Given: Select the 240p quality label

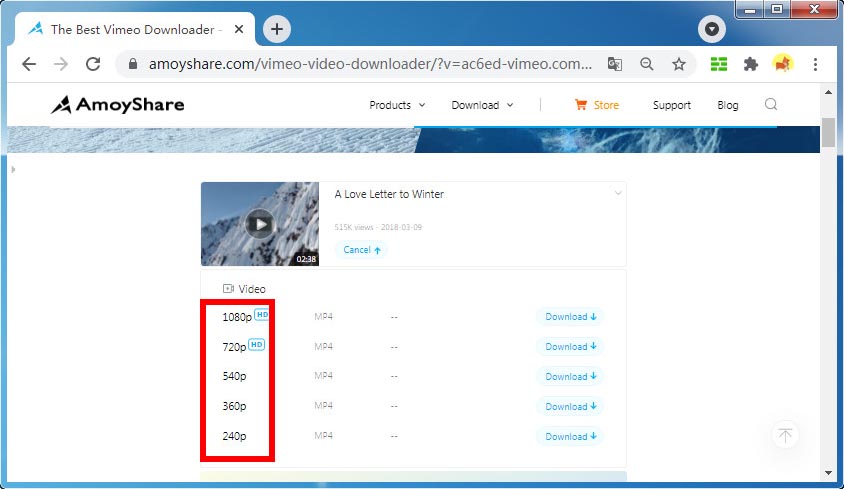Looking at the screenshot, I should point(234,436).
